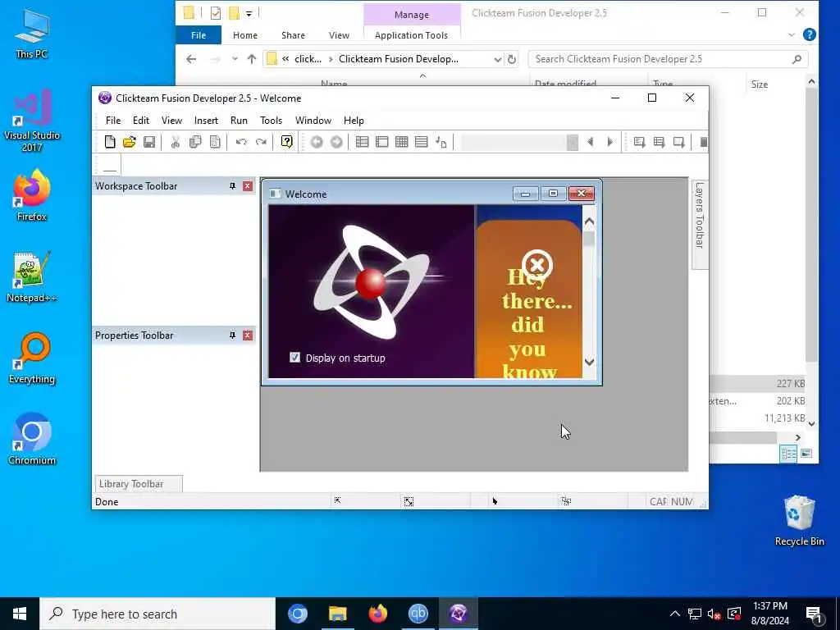Dismiss the orange banner with circled X
The image size is (840, 630).
pos(536,265)
